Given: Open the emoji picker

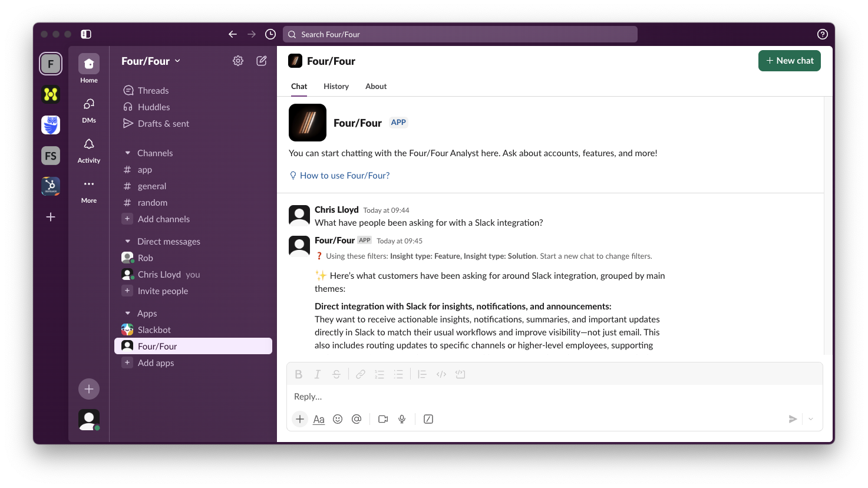Looking at the screenshot, I should pos(338,419).
